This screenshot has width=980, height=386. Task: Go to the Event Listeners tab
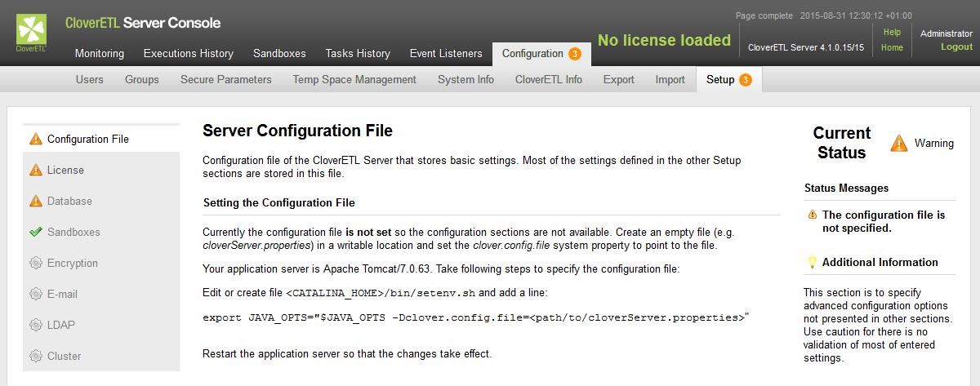coord(446,53)
